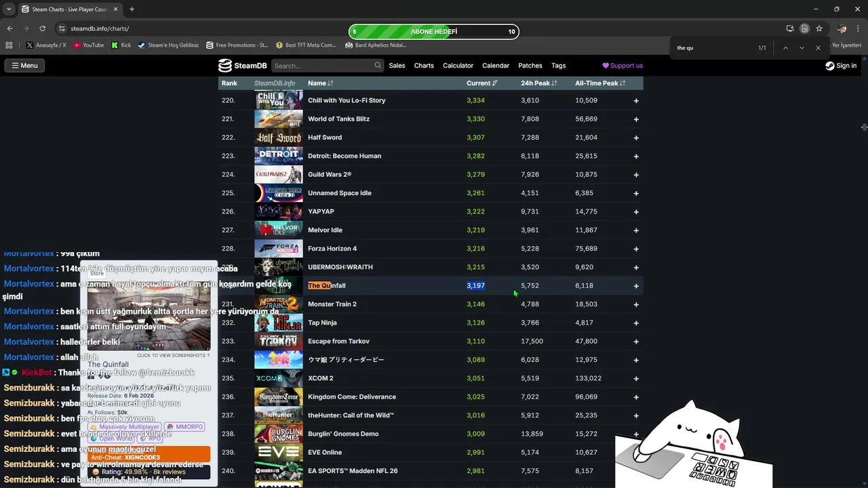This screenshot has width=868, height=488.
Task: Expand the Forza Horizon 4 row with plus
Action: (636, 249)
